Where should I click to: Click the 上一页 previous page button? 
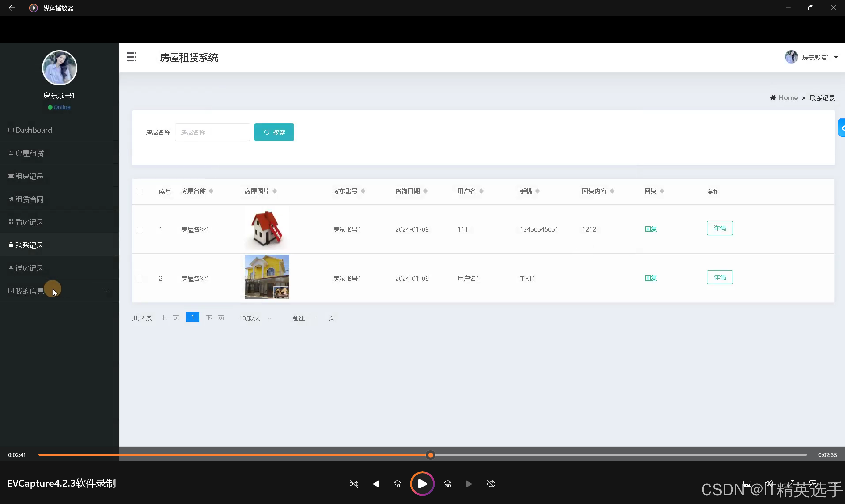coord(170,318)
